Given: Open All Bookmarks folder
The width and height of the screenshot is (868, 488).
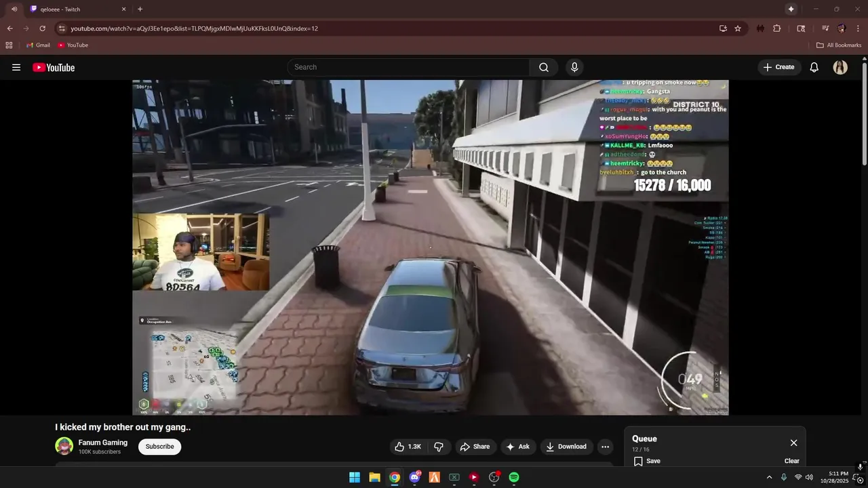Looking at the screenshot, I should click(839, 45).
